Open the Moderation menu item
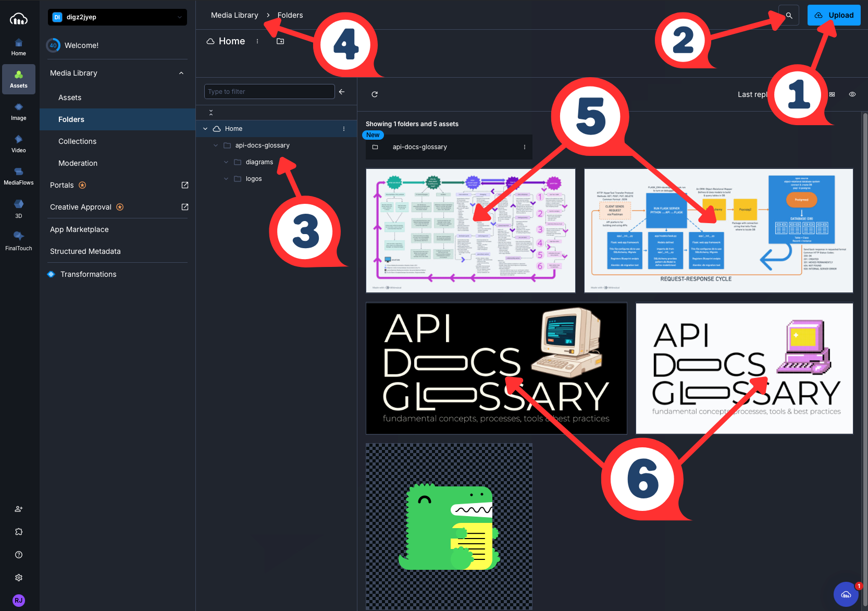This screenshot has height=611, width=868. (78, 163)
